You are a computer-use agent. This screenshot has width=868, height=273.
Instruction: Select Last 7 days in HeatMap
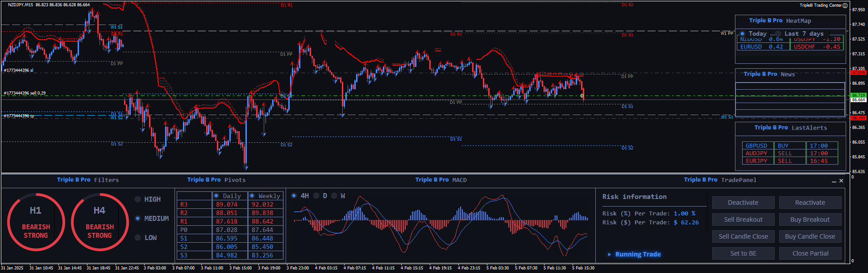point(778,34)
